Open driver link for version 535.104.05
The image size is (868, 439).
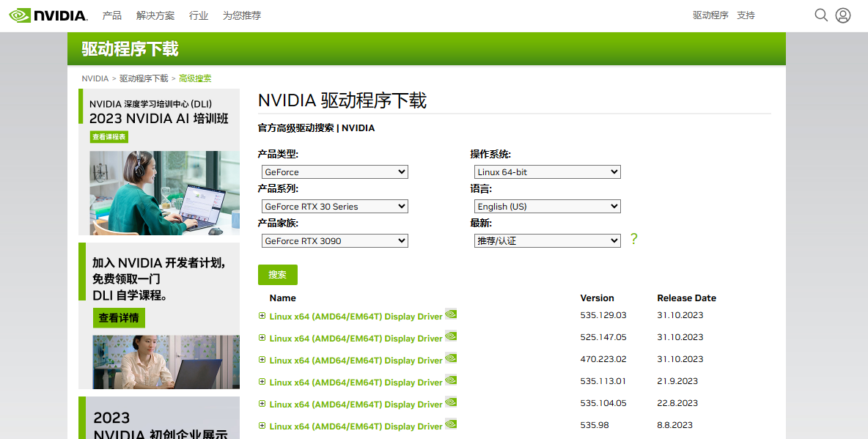[x=356, y=405]
